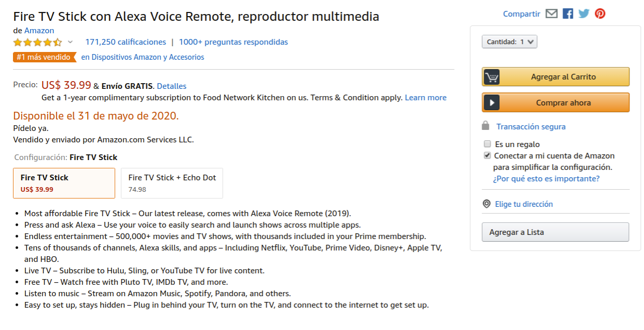Share the product via email icon
This screenshot has width=644, height=330.
point(552,14)
